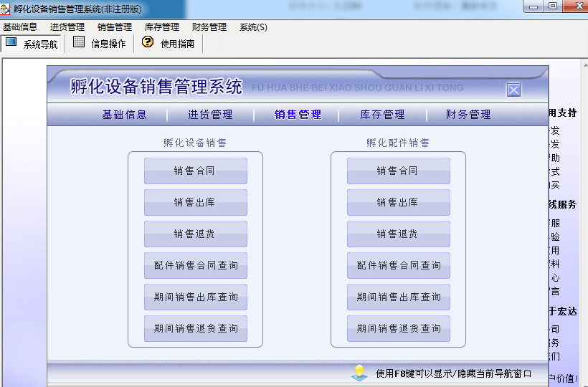Open 期间销售出库查询 under 孵化配件销售
Screen dimensions: 588x387
[398, 297]
